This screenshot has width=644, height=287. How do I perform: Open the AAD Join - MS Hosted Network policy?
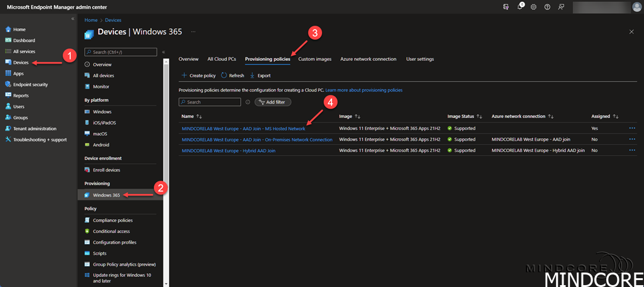click(x=243, y=128)
